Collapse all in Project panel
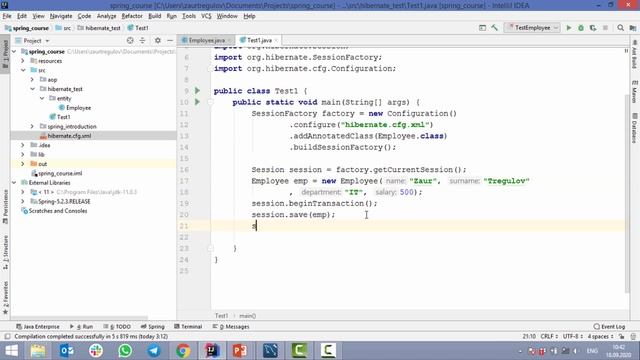 (x=142, y=40)
